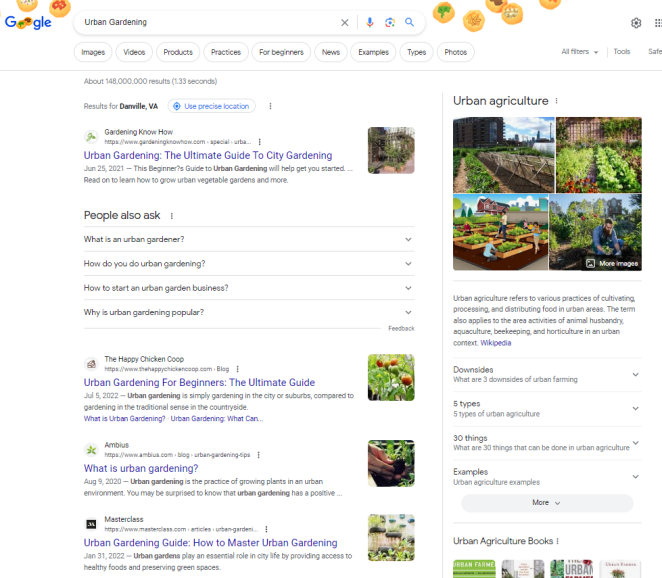Click Use precise location button
The height and width of the screenshot is (578, 662).
tap(212, 106)
